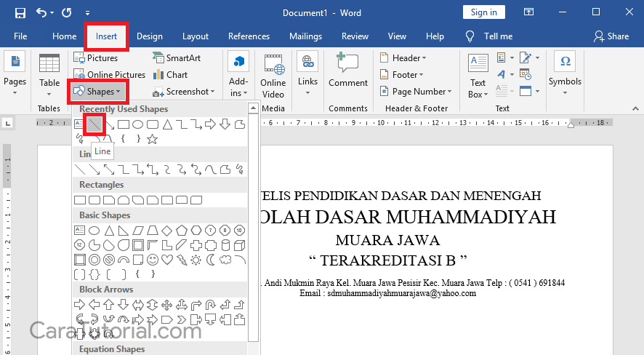Viewport: 644px width, 355px height.
Task: Click the Date & Time icon
Action: [x=526, y=74]
